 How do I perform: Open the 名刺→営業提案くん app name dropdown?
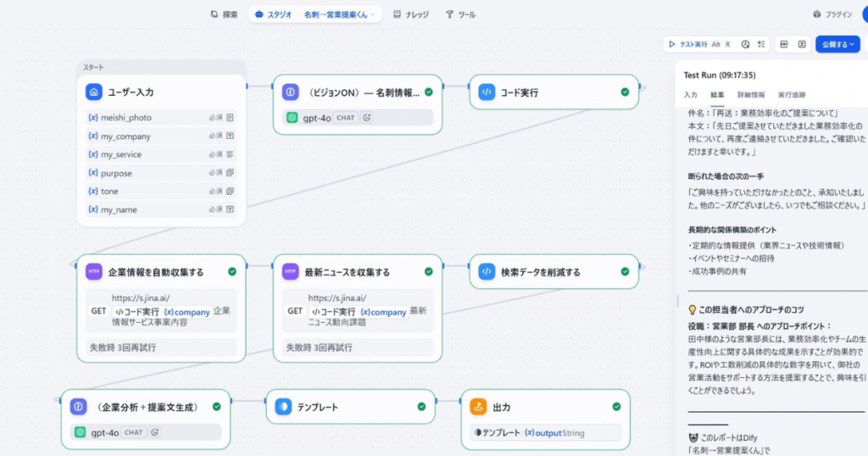tap(339, 14)
